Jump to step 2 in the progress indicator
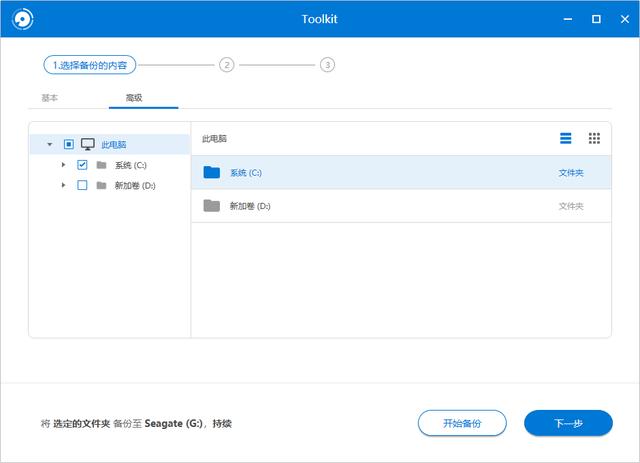640x463 pixels. pyautogui.click(x=227, y=65)
